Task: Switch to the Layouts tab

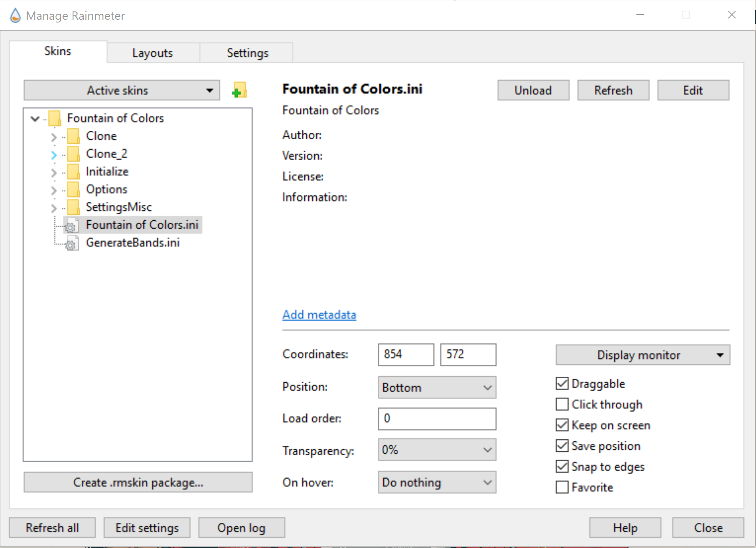Action: [152, 53]
